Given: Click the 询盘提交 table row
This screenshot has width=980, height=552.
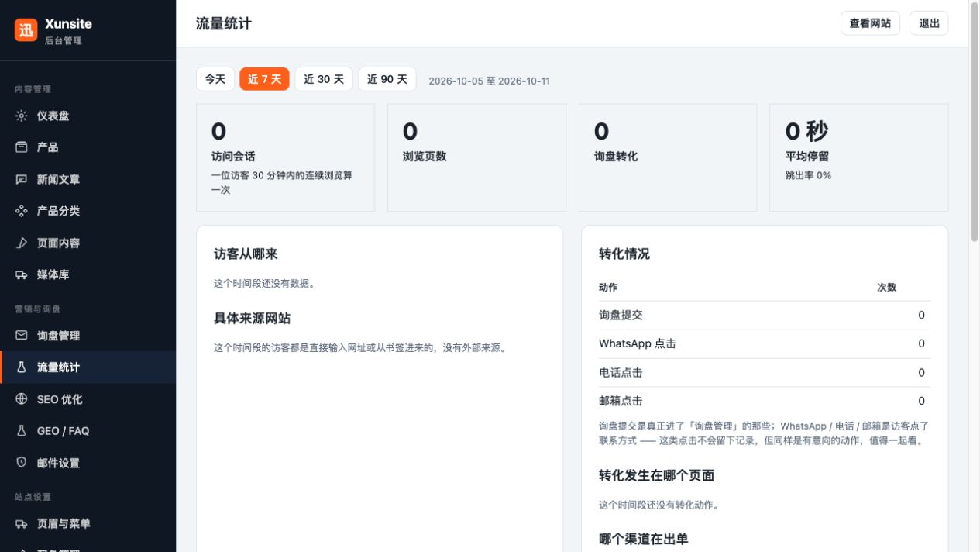Looking at the screenshot, I should [x=765, y=316].
